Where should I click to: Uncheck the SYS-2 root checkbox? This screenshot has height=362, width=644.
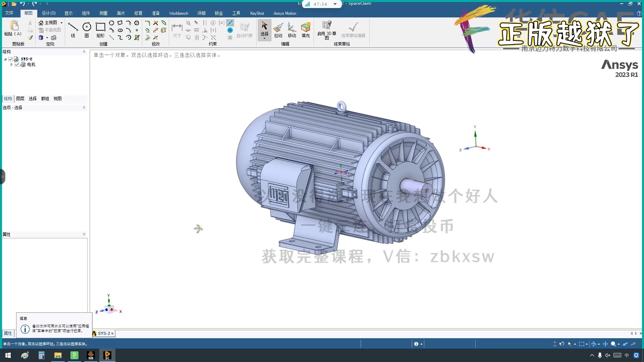pos(11,59)
